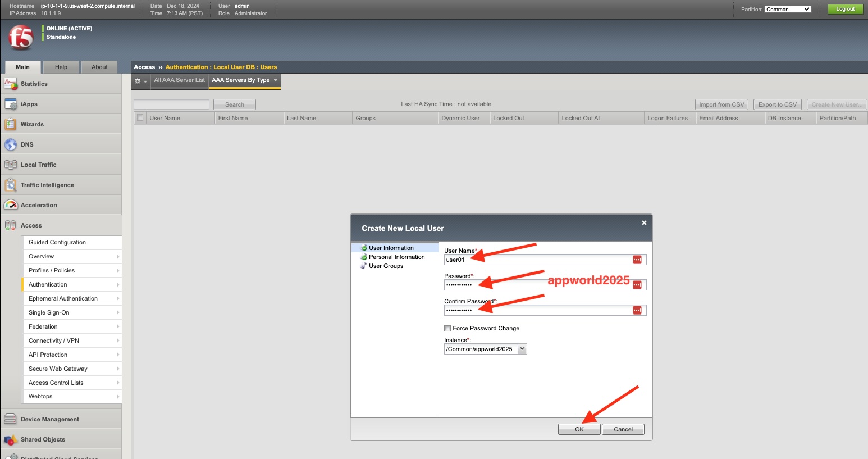Open the Acceleration gauge icon
868x459 pixels.
click(x=11, y=205)
